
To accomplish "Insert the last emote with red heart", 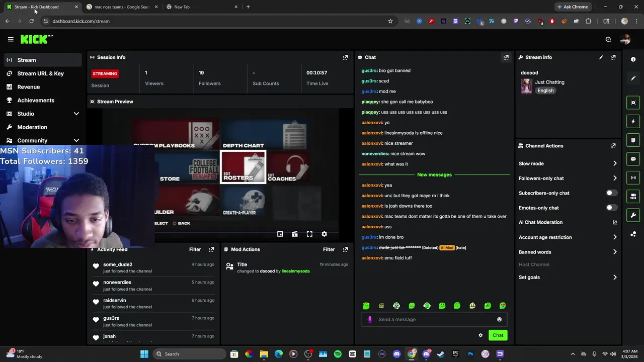I will 503,306.
